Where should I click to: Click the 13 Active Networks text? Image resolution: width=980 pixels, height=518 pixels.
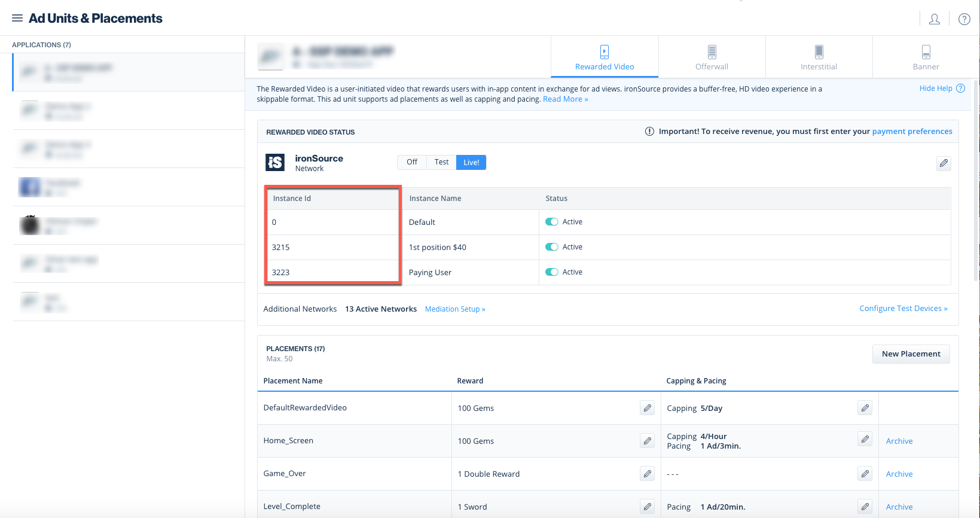tap(381, 309)
